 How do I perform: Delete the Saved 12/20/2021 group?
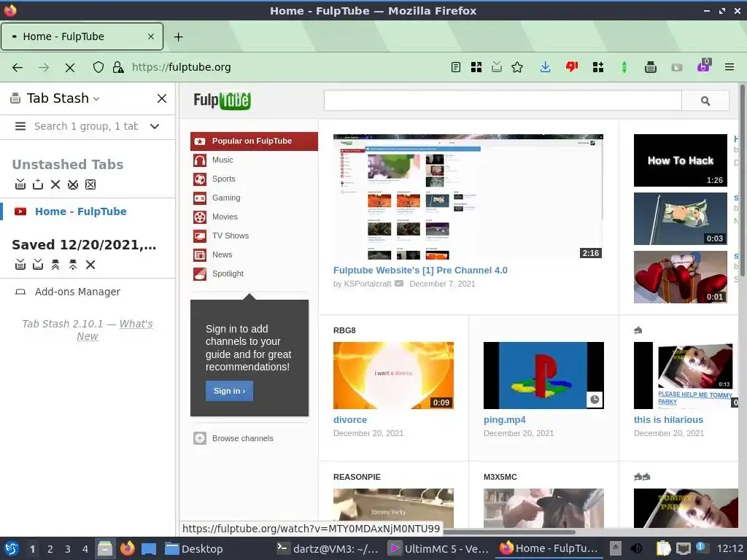point(90,265)
